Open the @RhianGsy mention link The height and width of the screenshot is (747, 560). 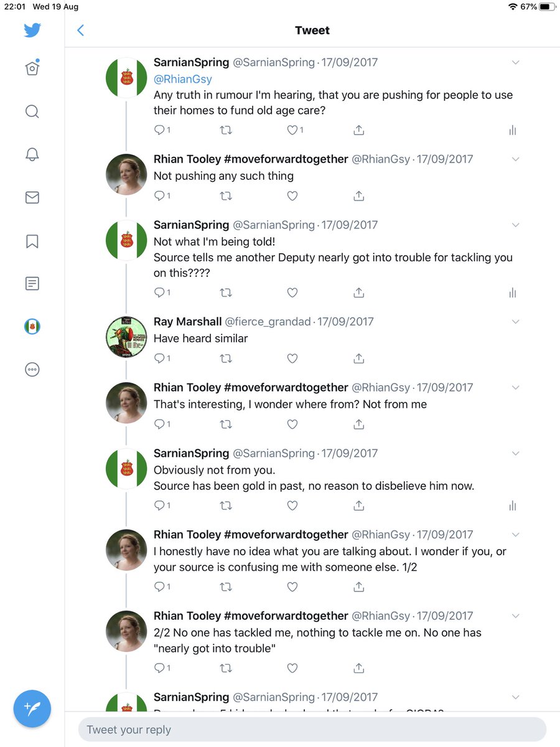tap(183, 79)
